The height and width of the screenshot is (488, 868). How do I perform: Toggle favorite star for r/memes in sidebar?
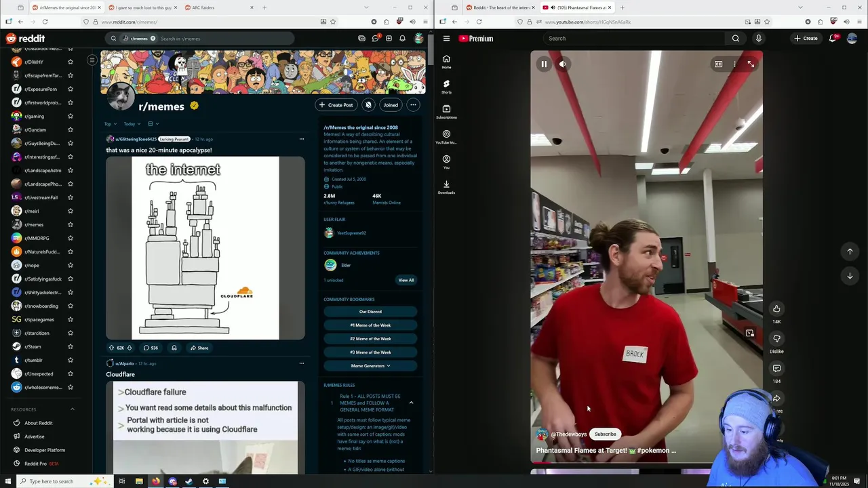tap(70, 224)
